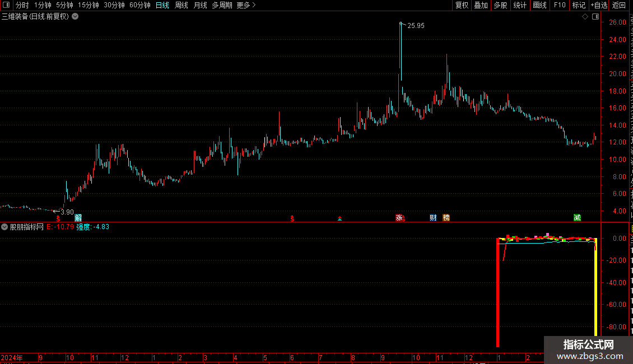Switch to 周线 weekly chart
Screen dimensions: 633x364
click(x=181, y=5)
